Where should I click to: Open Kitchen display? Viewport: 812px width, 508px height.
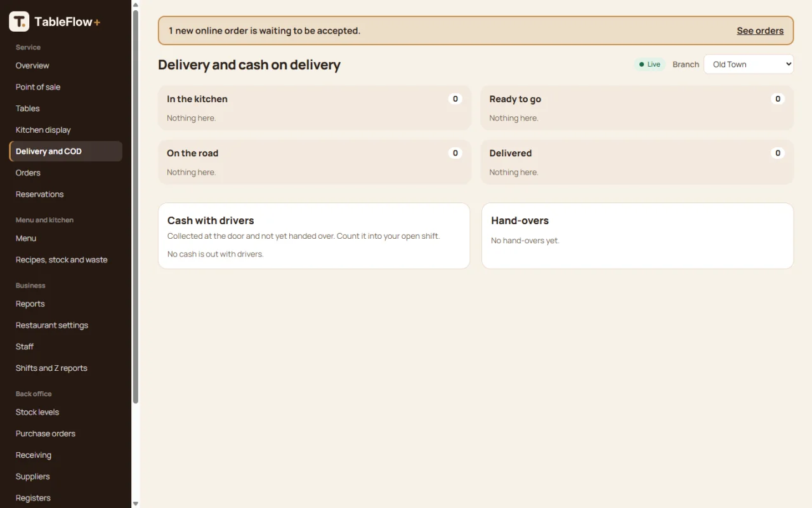[65, 130]
